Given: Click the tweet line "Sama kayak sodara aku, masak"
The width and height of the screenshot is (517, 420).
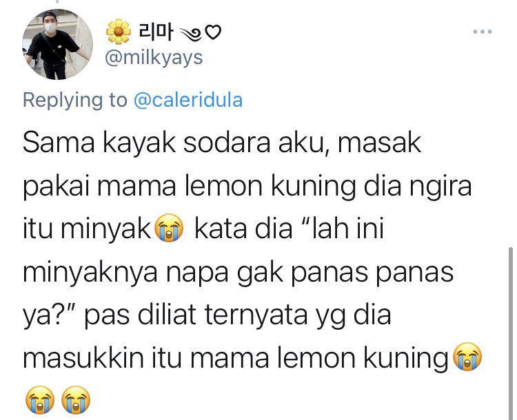Looking at the screenshot, I should click(222, 143).
